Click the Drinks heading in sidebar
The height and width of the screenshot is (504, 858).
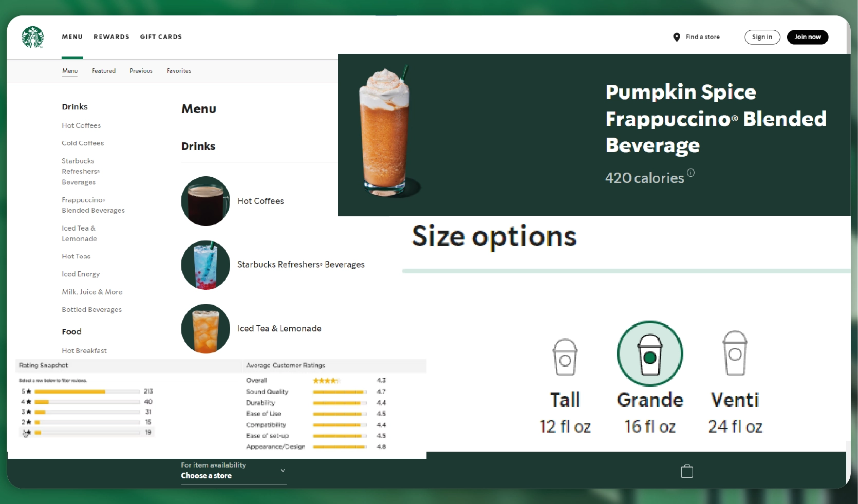[x=74, y=106]
